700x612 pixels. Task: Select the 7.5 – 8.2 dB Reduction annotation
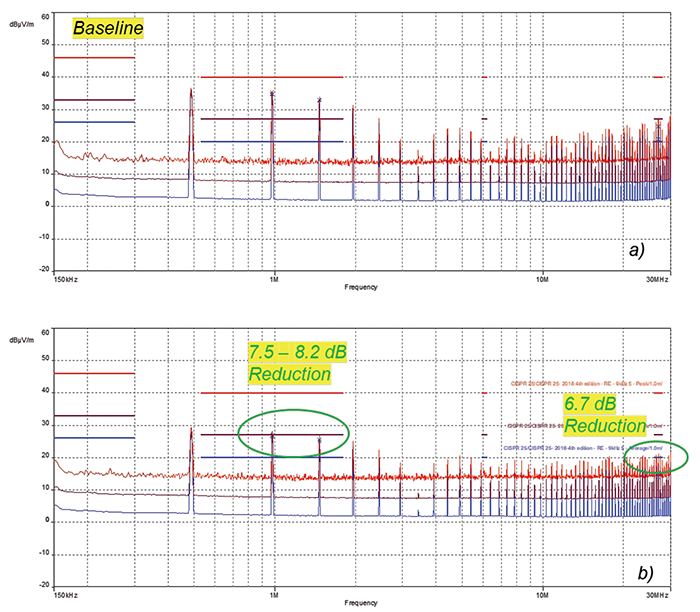click(x=289, y=362)
